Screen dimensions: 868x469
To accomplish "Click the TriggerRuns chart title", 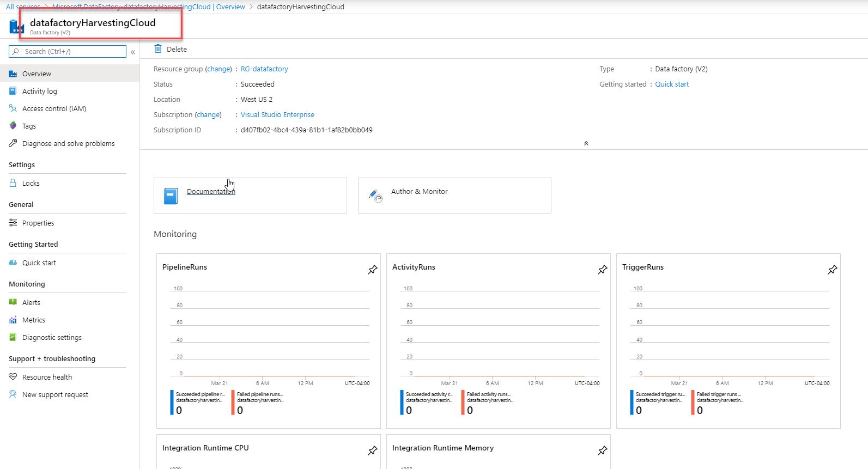I will 643,267.
